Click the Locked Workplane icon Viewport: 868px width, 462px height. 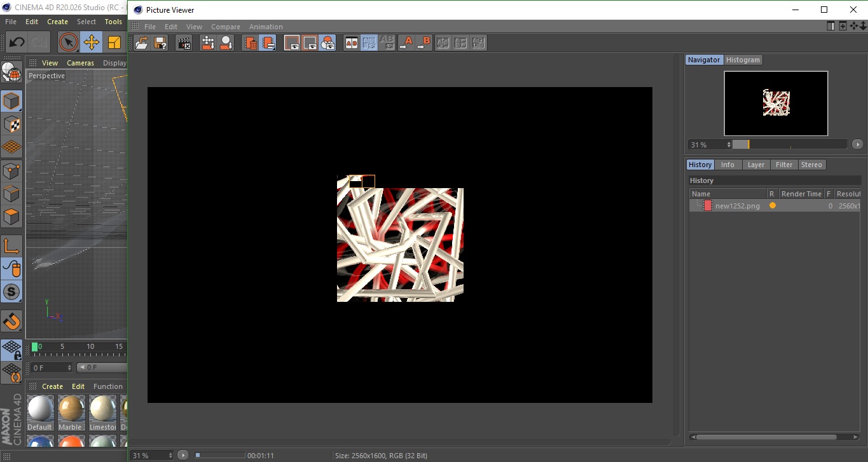point(11,350)
